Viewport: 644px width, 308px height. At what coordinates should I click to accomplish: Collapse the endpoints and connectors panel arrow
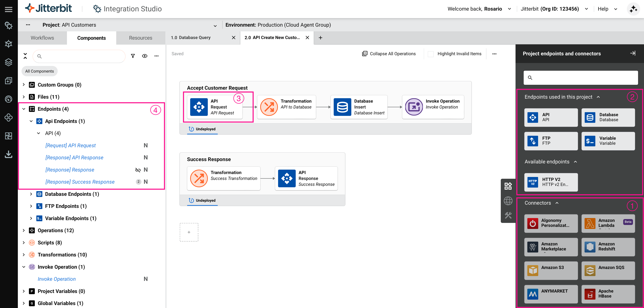[632, 53]
